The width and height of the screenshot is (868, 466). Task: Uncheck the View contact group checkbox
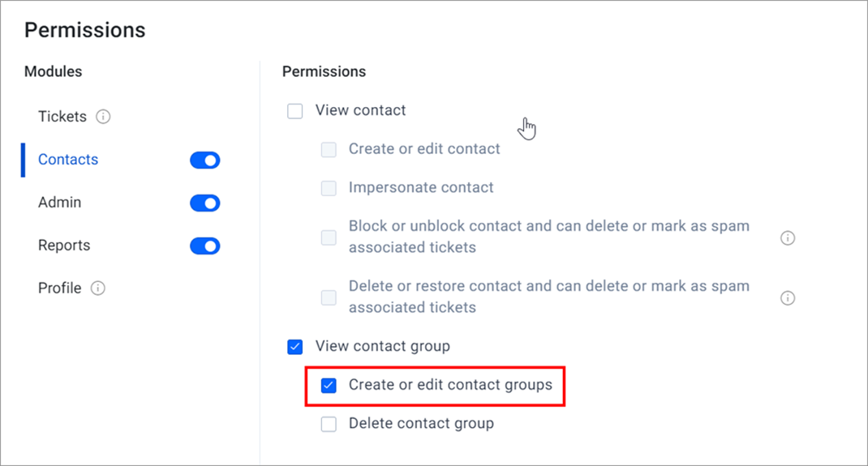point(295,347)
